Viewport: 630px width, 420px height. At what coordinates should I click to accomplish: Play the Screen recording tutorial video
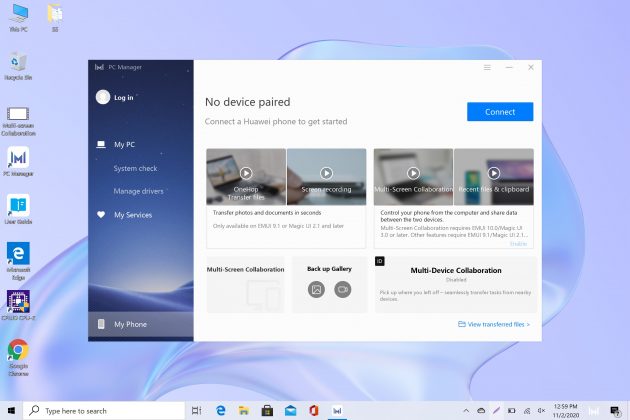pyautogui.click(x=326, y=173)
